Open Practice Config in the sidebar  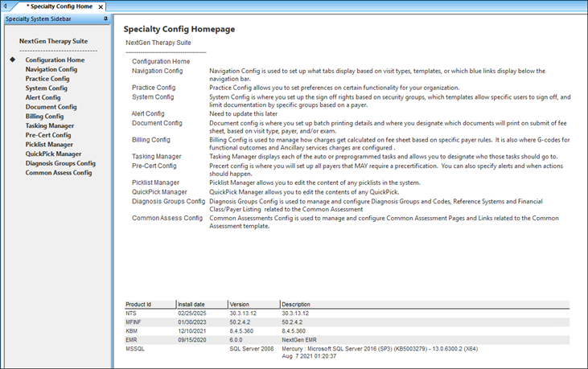pos(47,79)
